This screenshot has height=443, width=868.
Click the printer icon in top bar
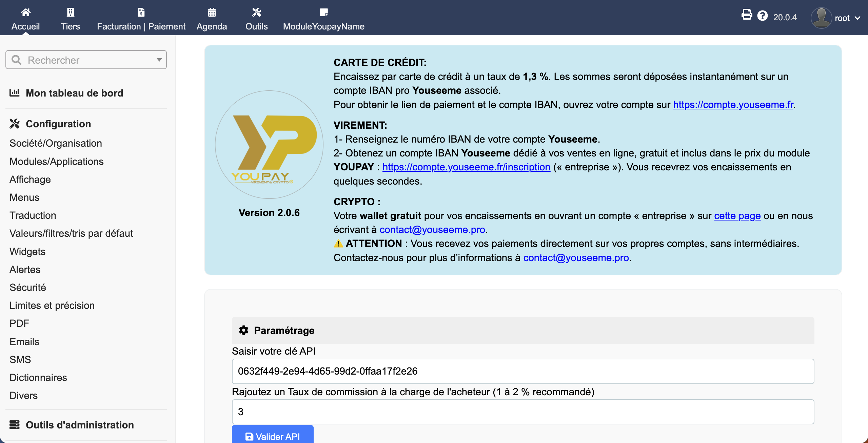tap(747, 15)
